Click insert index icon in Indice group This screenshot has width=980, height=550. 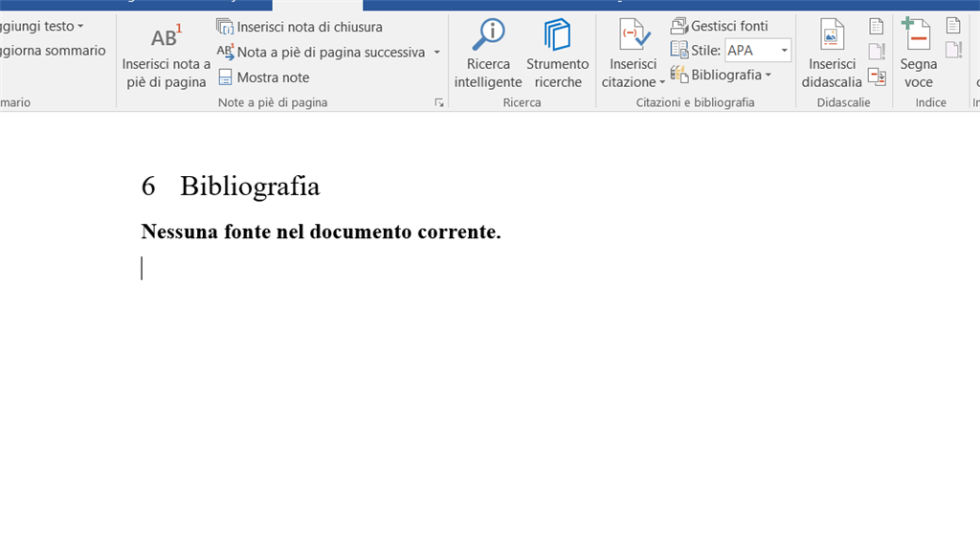coord(953,26)
